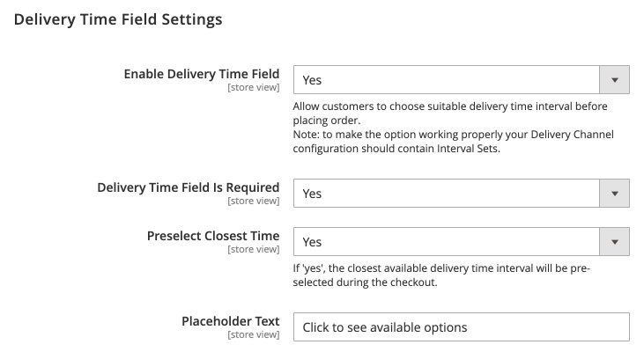Select the Preselect Closest Time label
The width and height of the screenshot is (644, 352).
(212, 236)
